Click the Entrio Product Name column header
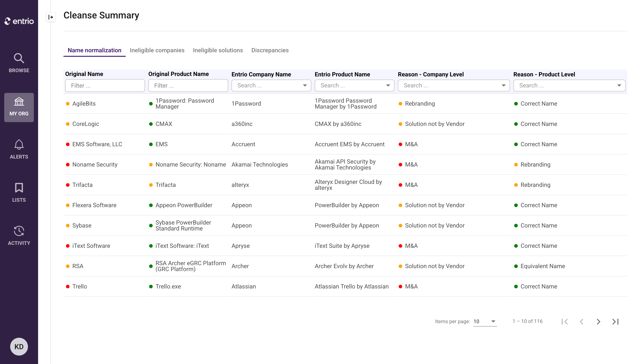Image resolution: width=640 pixels, height=364 pixels. pos(342,74)
